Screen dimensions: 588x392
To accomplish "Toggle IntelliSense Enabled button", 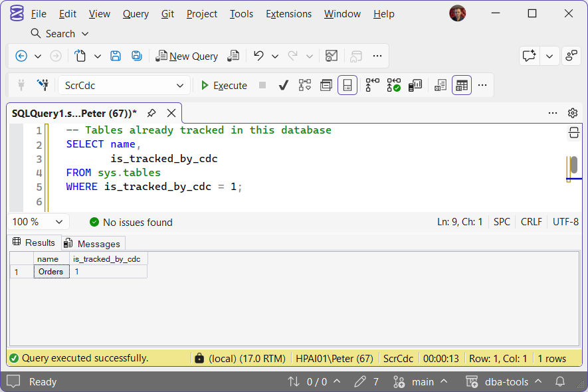I will pyautogui.click(x=347, y=85).
